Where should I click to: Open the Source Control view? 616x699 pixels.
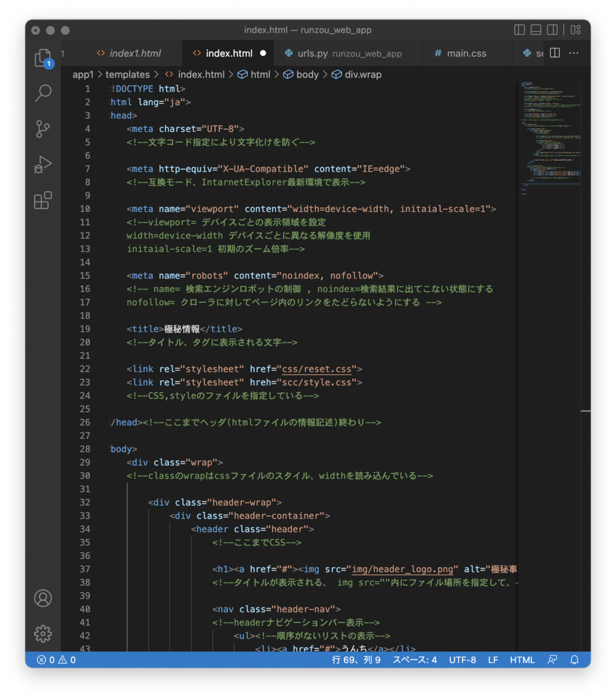pyautogui.click(x=43, y=129)
